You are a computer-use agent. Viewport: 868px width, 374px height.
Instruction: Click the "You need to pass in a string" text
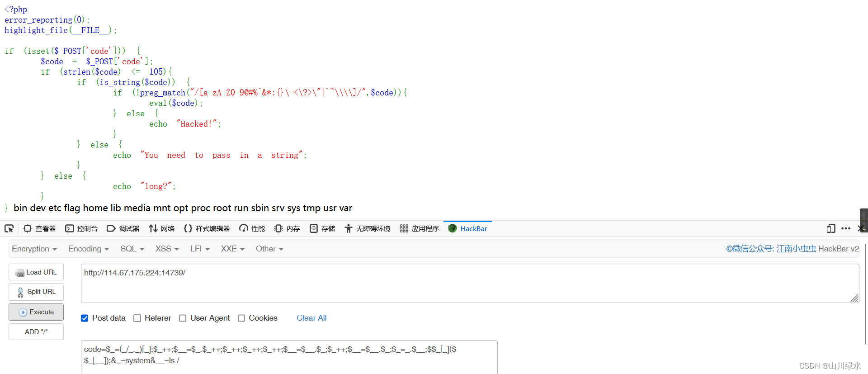(x=222, y=155)
